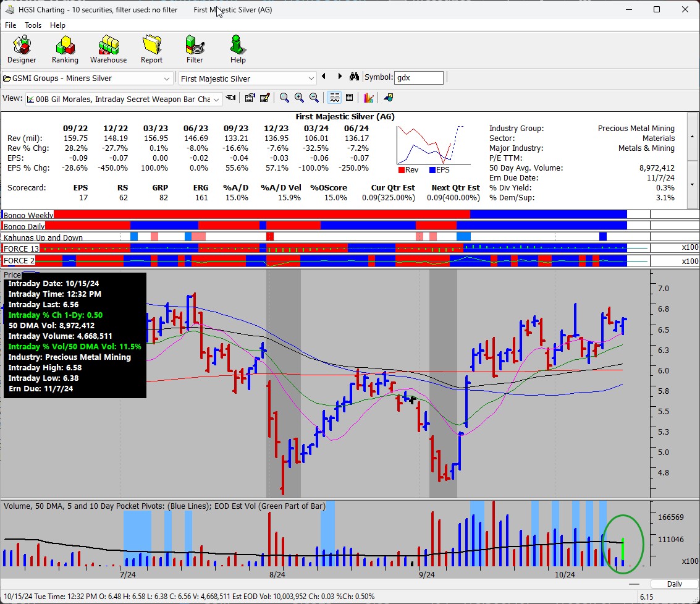Viewport: 700px width, 604px height.
Task: Click the 6.15 status bar value
Action: click(646, 597)
